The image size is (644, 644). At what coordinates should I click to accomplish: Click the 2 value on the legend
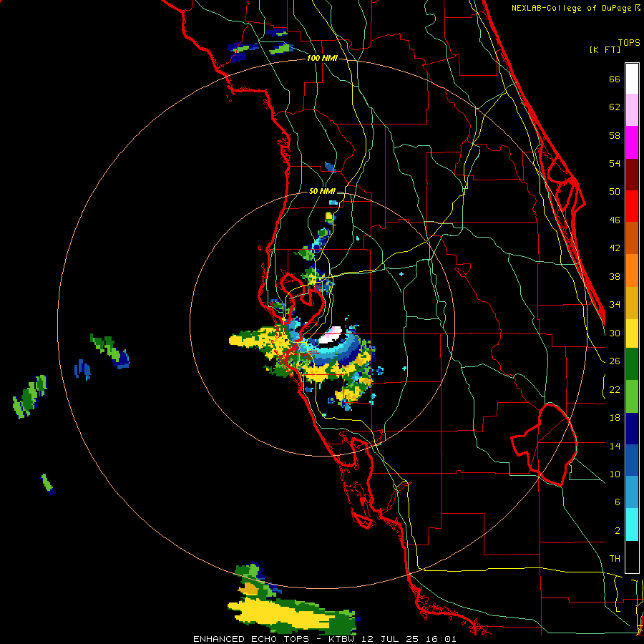(x=617, y=530)
